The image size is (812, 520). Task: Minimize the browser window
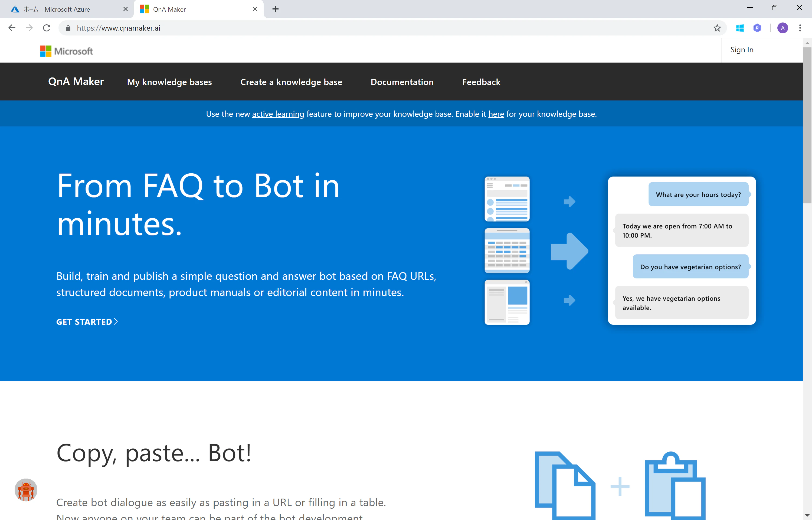pyautogui.click(x=750, y=8)
